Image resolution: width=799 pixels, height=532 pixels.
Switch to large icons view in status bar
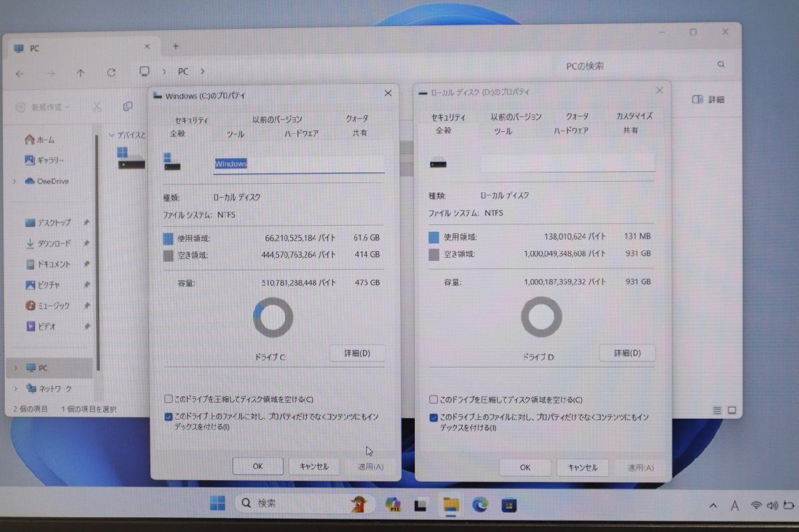731,411
